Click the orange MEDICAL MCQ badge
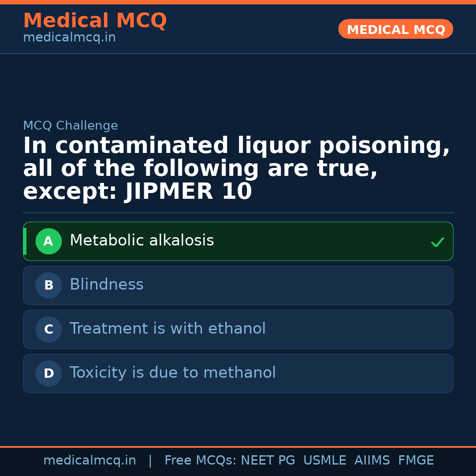Screen dimensions: 476x476 point(395,29)
